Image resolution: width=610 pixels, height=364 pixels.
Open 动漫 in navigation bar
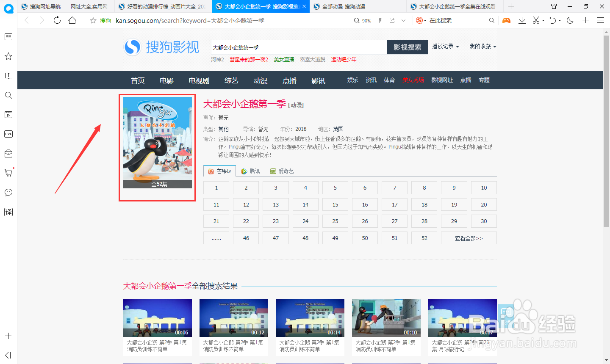coord(261,80)
